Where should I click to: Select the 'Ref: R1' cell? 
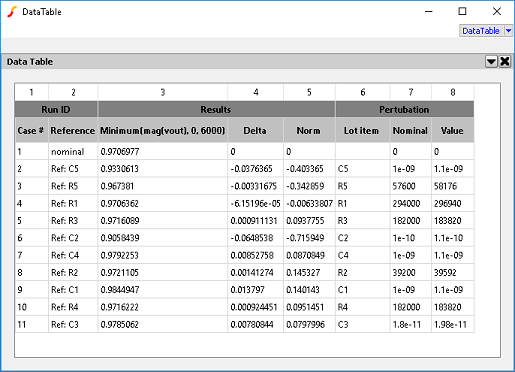click(73, 203)
